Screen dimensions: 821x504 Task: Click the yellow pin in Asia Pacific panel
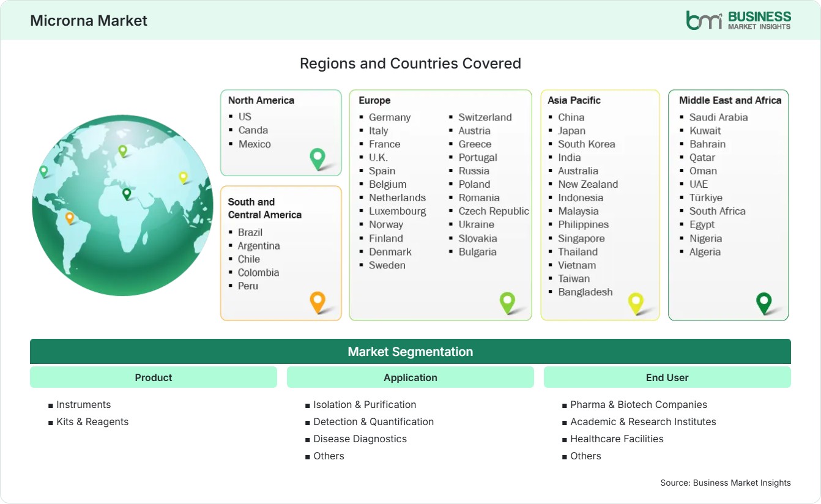(x=636, y=303)
